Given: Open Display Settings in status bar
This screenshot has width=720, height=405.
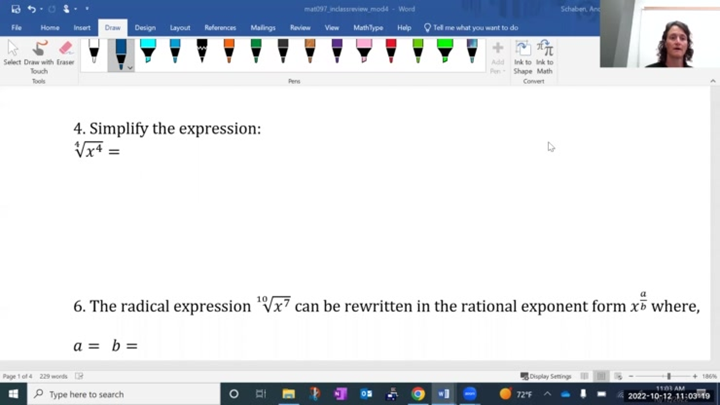Looking at the screenshot, I should (549, 376).
